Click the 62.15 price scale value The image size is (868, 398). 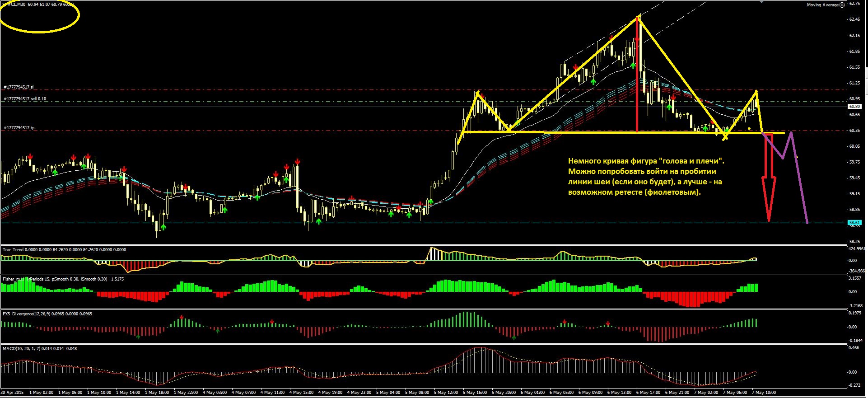(x=854, y=35)
